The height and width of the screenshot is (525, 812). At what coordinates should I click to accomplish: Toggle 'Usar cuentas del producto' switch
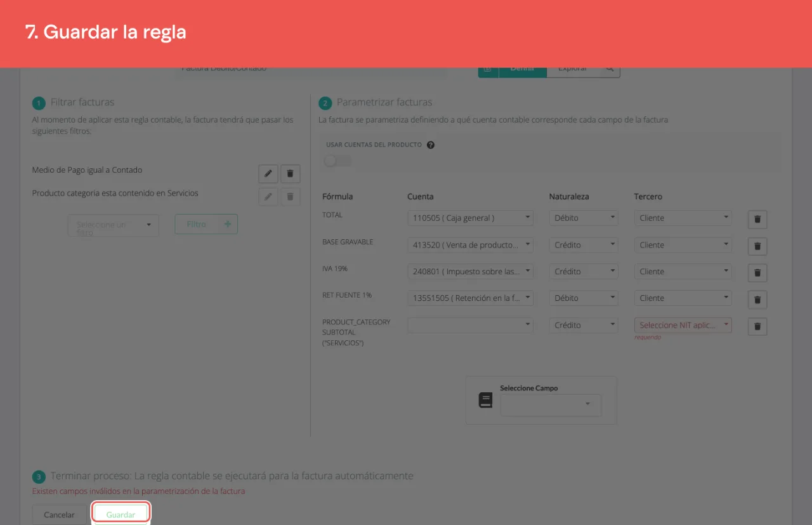click(337, 161)
